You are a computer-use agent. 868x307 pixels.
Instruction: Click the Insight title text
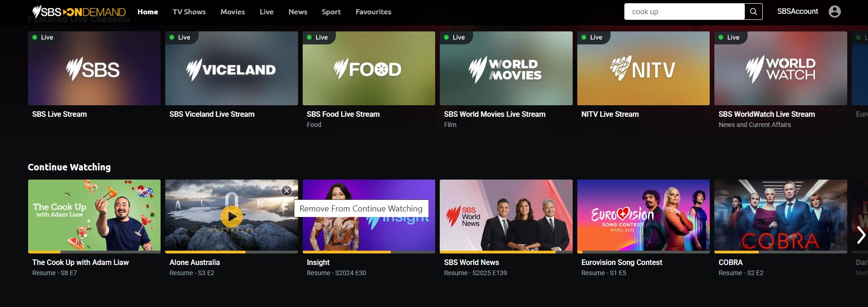[x=318, y=262]
